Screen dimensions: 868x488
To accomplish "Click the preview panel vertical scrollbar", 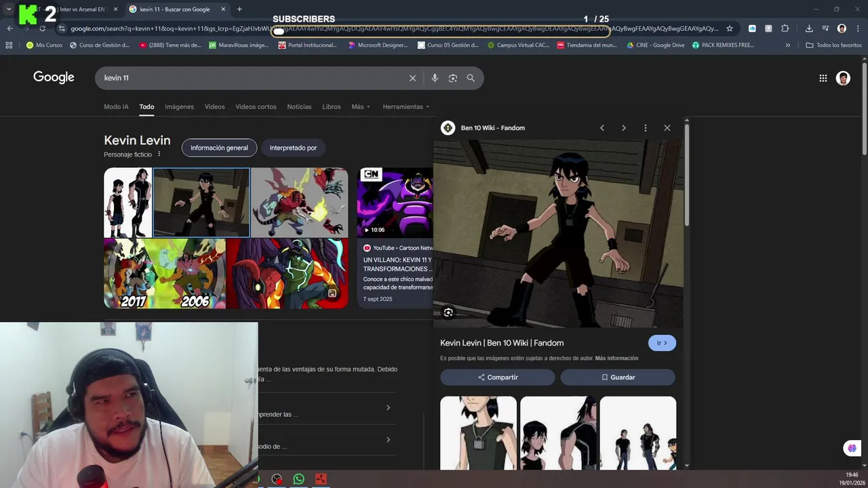I will (687, 175).
